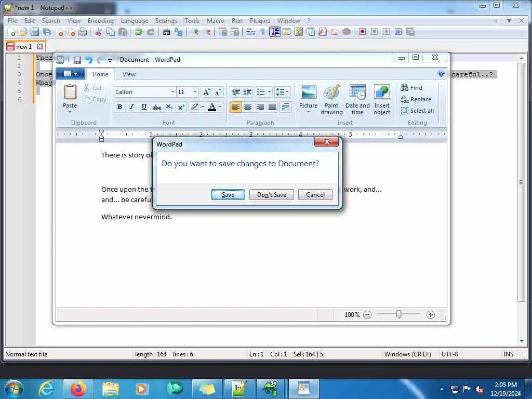Insert Date and time in WordPad

pyautogui.click(x=357, y=100)
